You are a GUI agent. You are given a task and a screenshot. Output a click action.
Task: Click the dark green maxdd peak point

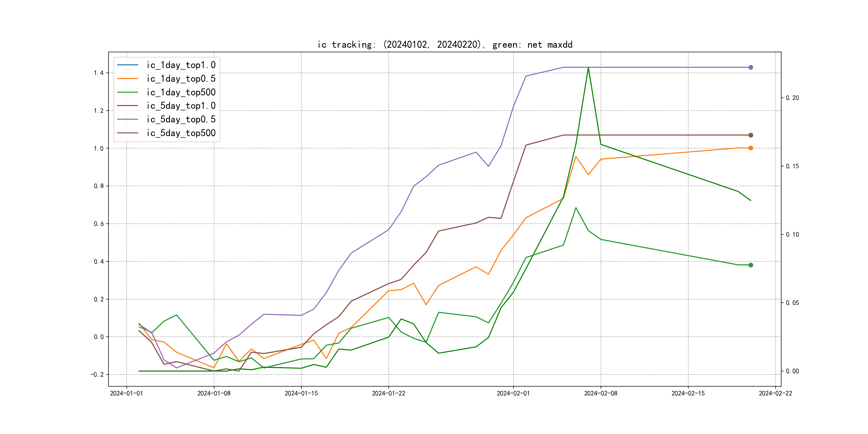588,68
